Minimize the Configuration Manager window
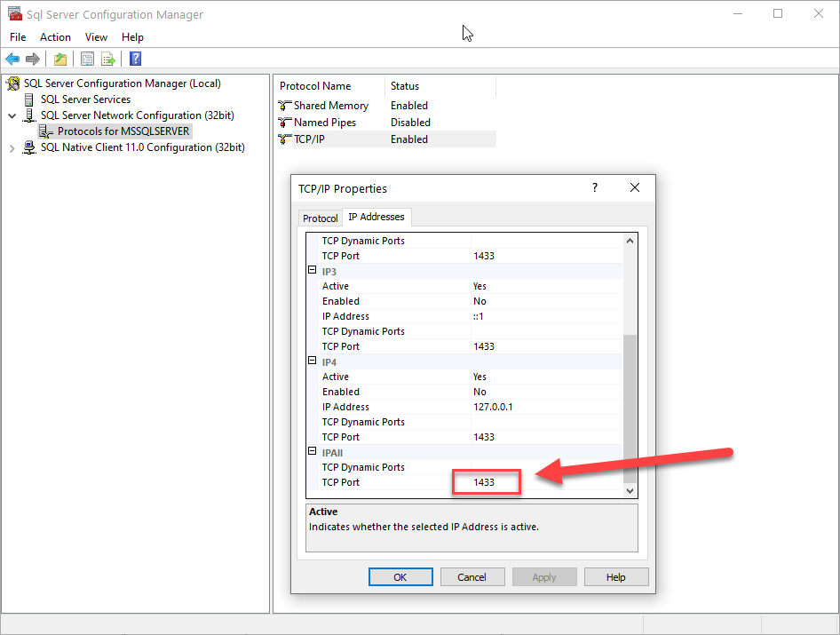The height and width of the screenshot is (635, 840). point(738,14)
